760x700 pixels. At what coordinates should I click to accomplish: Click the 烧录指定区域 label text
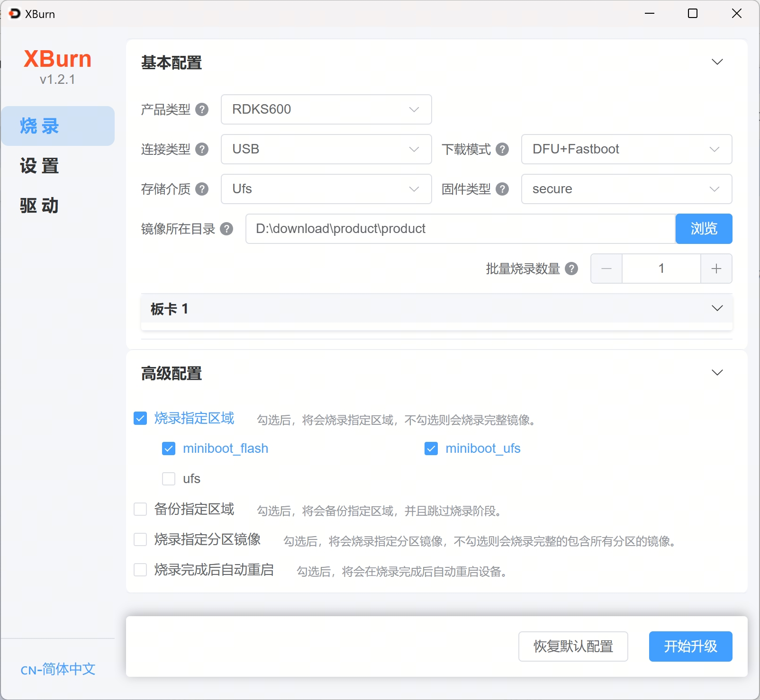tap(194, 418)
